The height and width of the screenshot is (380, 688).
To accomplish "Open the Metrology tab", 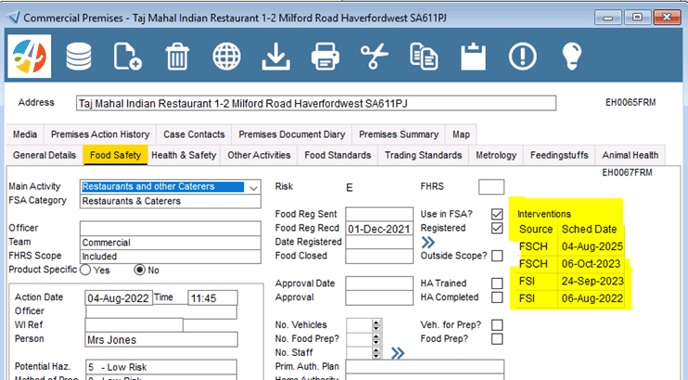I will 496,155.
